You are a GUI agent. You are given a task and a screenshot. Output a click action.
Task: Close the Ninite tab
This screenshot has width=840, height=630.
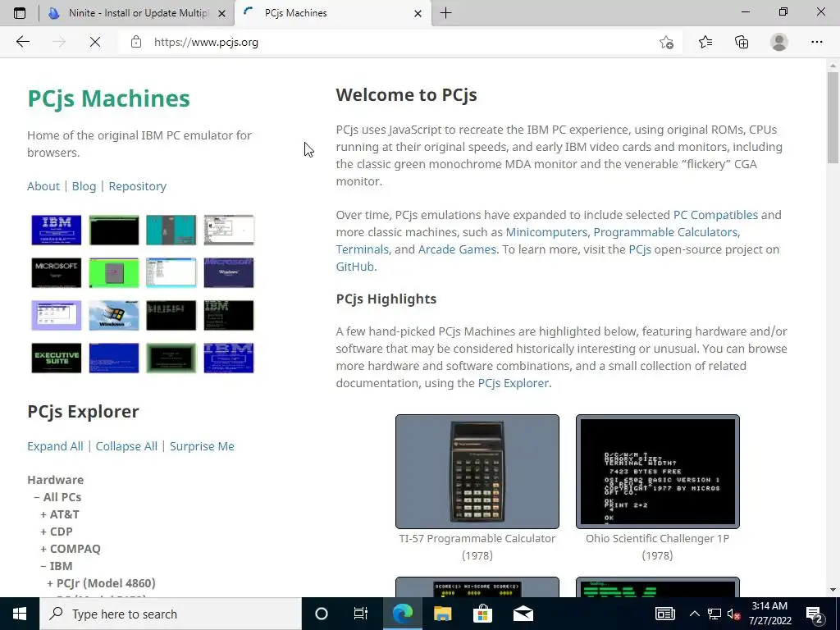pyautogui.click(x=221, y=13)
